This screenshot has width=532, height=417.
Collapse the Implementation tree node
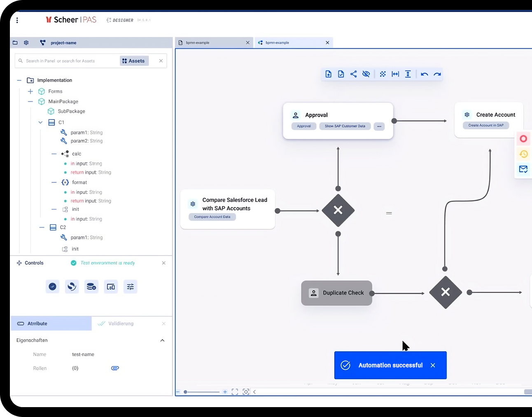[19, 80]
